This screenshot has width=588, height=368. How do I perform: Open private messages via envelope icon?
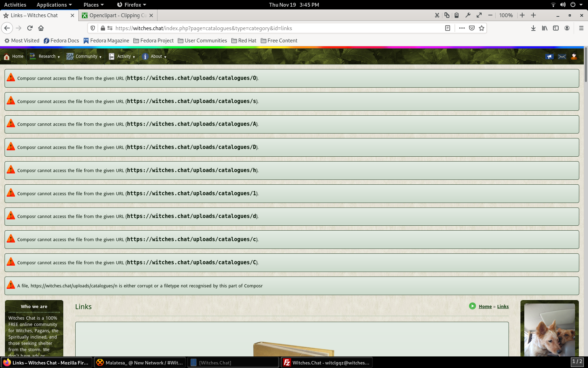pos(562,56)
